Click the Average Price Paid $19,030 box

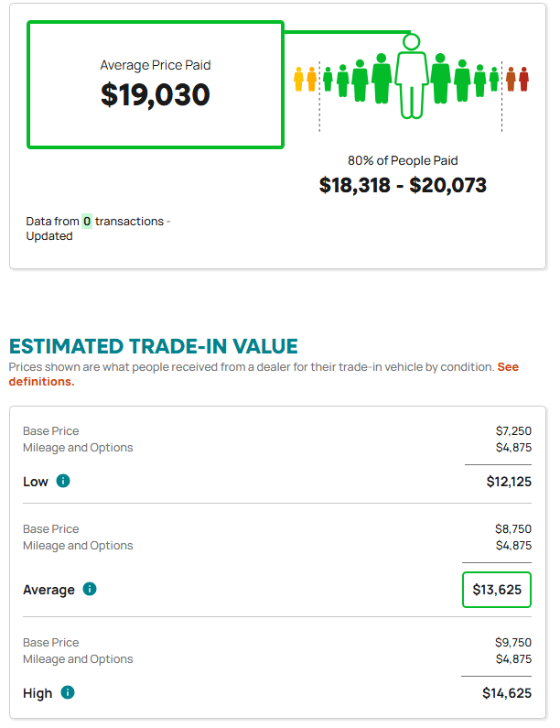(x=156, y=84)
